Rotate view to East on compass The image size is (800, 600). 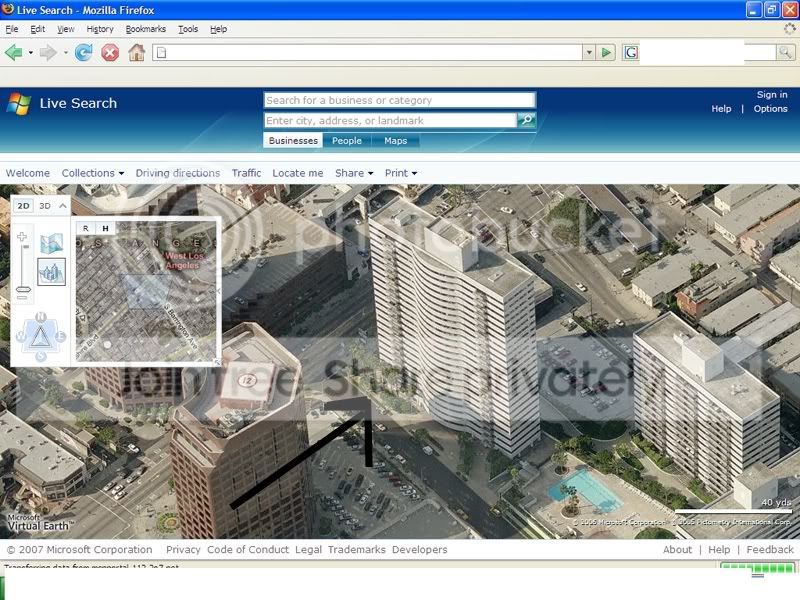60,336
